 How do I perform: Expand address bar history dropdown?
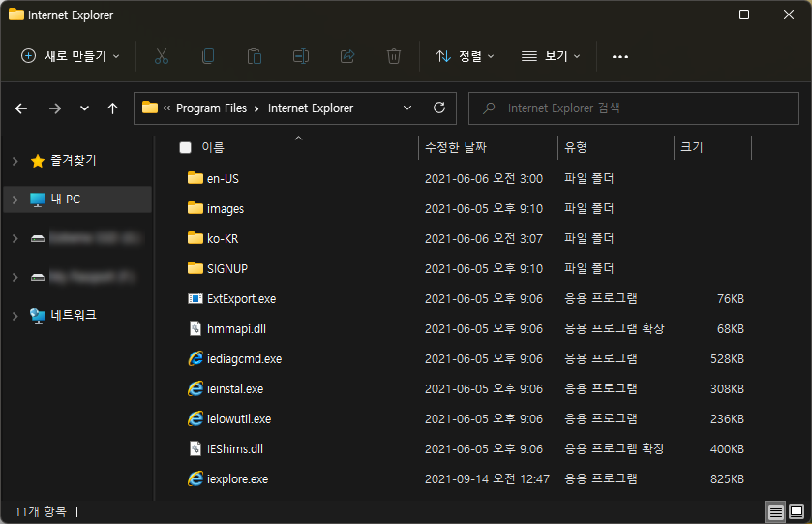point(407,108)
